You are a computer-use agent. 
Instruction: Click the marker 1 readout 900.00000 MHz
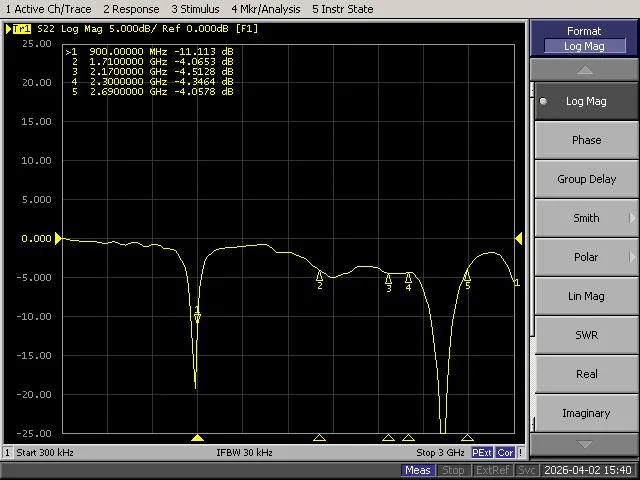point(128,51)
